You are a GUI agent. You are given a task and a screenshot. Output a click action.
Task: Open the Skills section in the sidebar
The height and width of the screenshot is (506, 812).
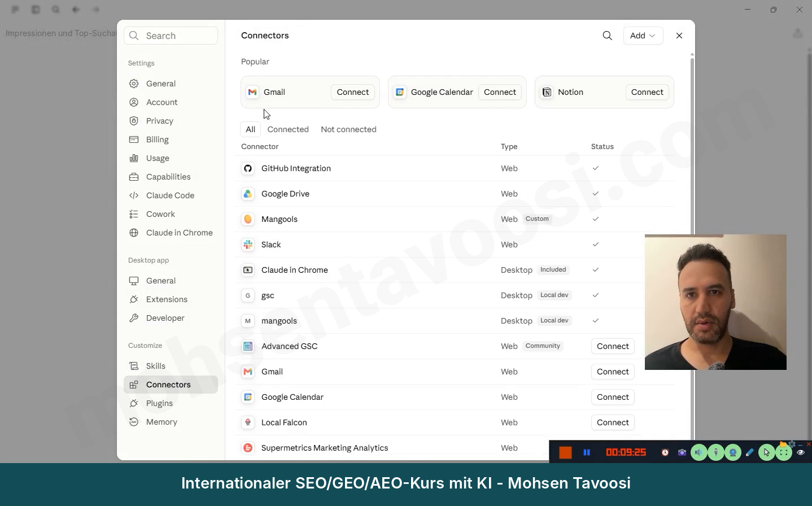(x=171, y=366)
